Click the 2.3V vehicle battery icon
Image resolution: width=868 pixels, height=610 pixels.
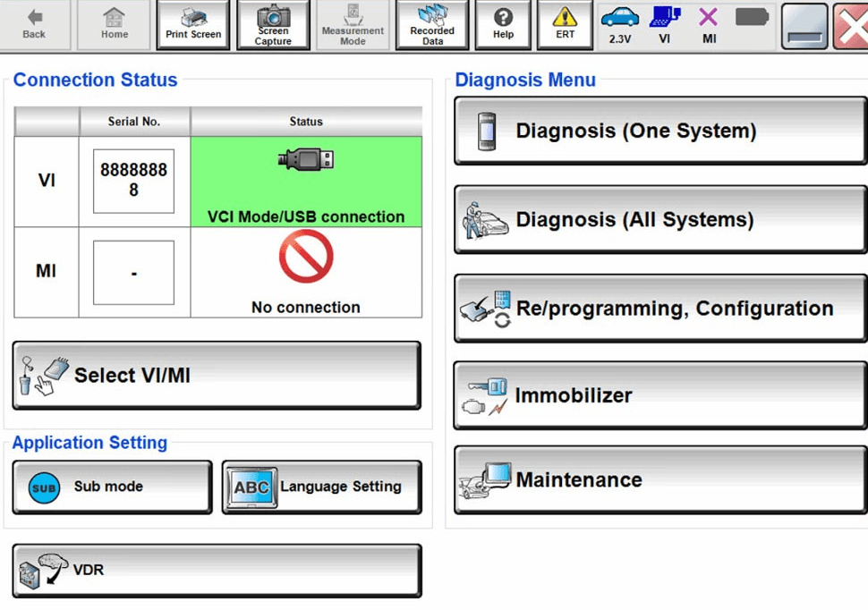pyautogui.click(x=619, y=24)
